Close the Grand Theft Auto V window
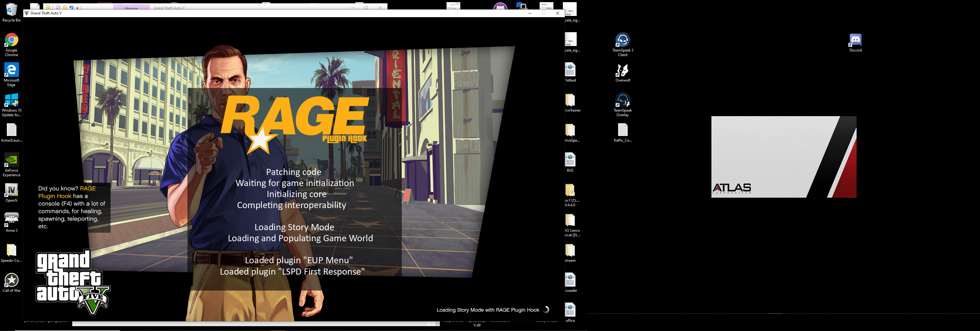 point(557,13)
